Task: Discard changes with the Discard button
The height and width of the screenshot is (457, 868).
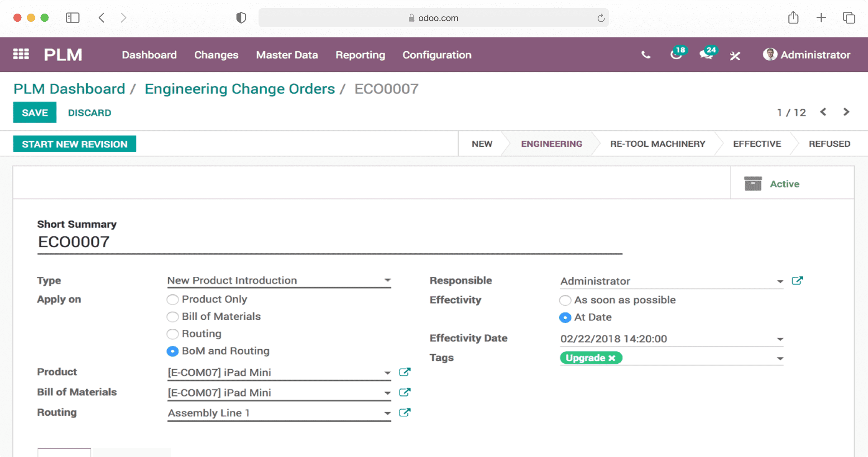Action: coord(89,113)
